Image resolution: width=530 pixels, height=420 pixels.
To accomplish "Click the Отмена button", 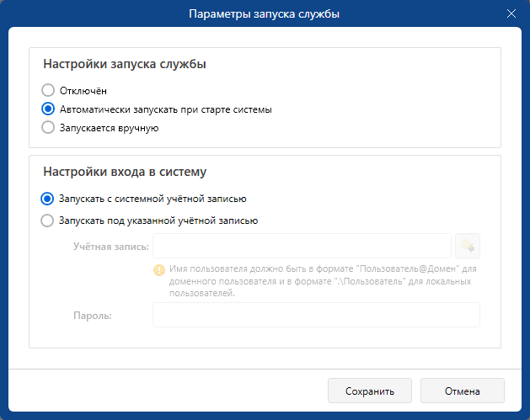I will pos(462,391).
